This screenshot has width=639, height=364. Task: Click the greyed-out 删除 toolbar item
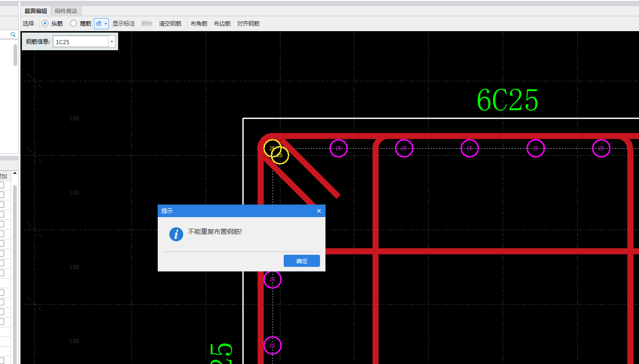(x=147, y=23)
